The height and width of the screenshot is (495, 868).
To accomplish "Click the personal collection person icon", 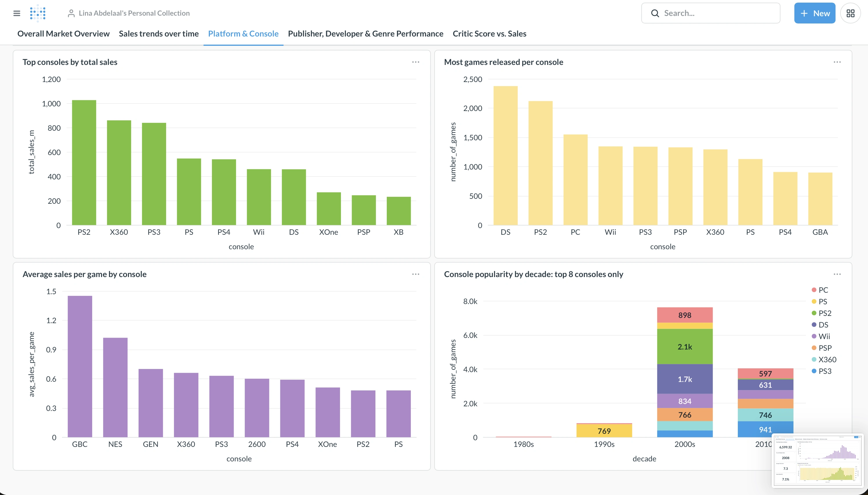I will click(71, 13).
